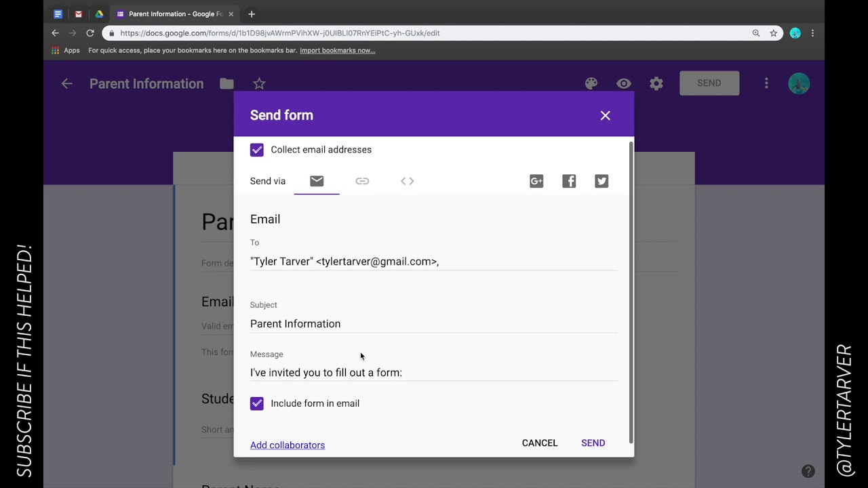Toggle Include form in email checkbox

[256, 403]
